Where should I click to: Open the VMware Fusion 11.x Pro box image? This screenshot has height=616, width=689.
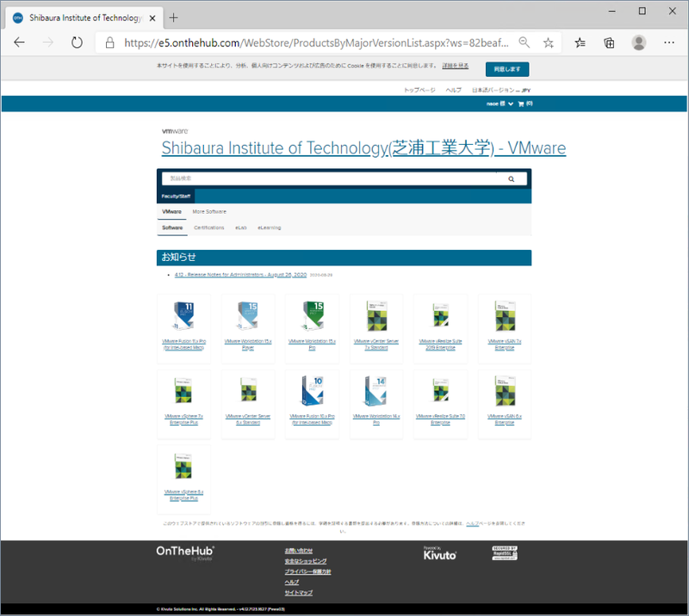pyautogui.click(x=183, y=315)
